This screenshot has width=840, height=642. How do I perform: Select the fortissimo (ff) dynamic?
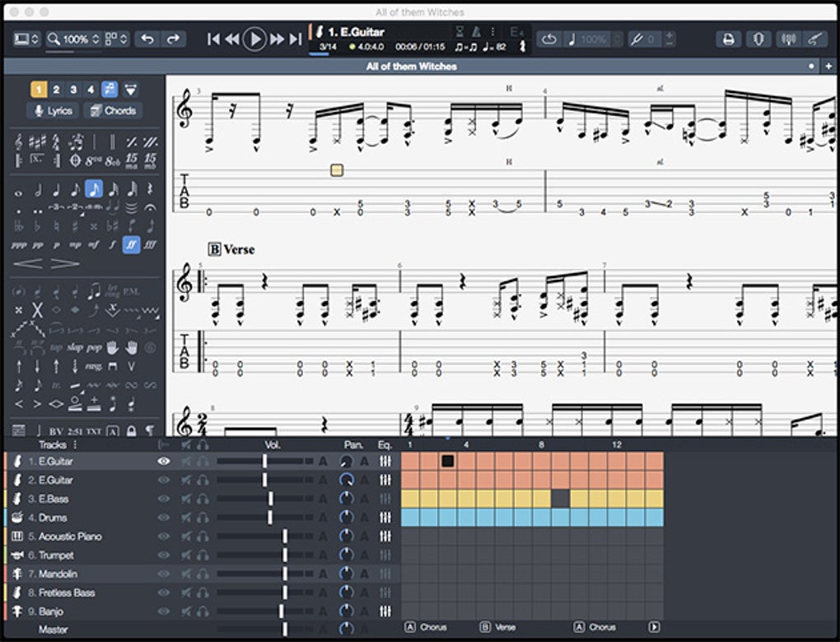pos(131,244)
